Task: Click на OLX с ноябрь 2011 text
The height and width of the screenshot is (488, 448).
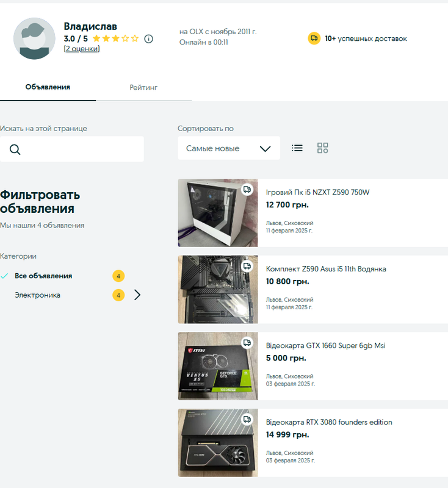Action: (x=218, y=32)
